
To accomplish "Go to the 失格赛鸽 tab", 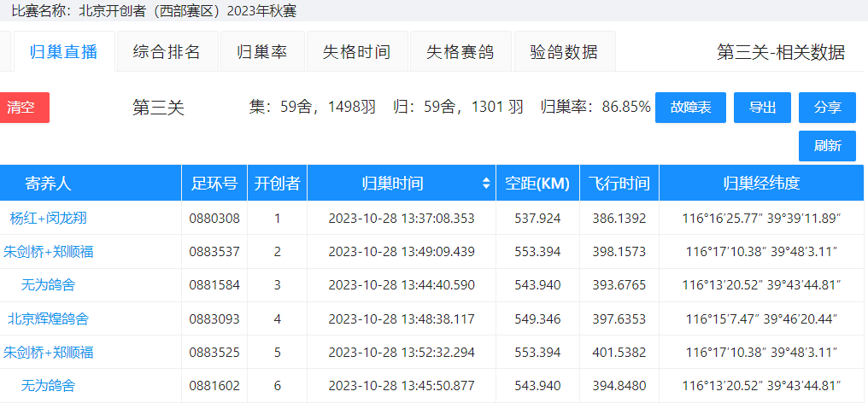I will point(460,52).
